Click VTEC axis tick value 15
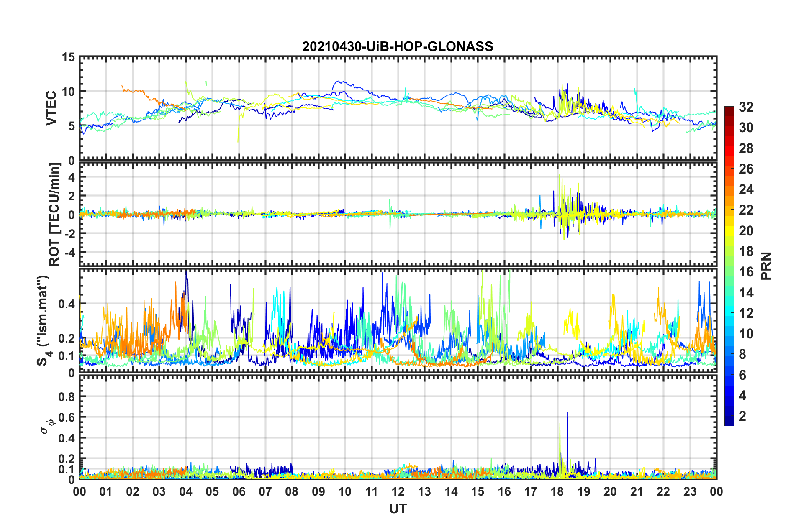 coord(68,57)
